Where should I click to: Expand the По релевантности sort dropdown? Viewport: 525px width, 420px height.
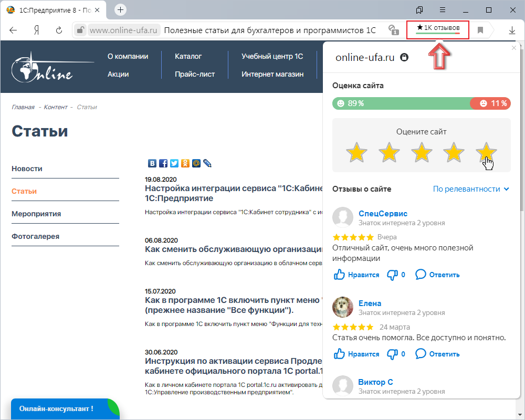(x=471, y=189)
